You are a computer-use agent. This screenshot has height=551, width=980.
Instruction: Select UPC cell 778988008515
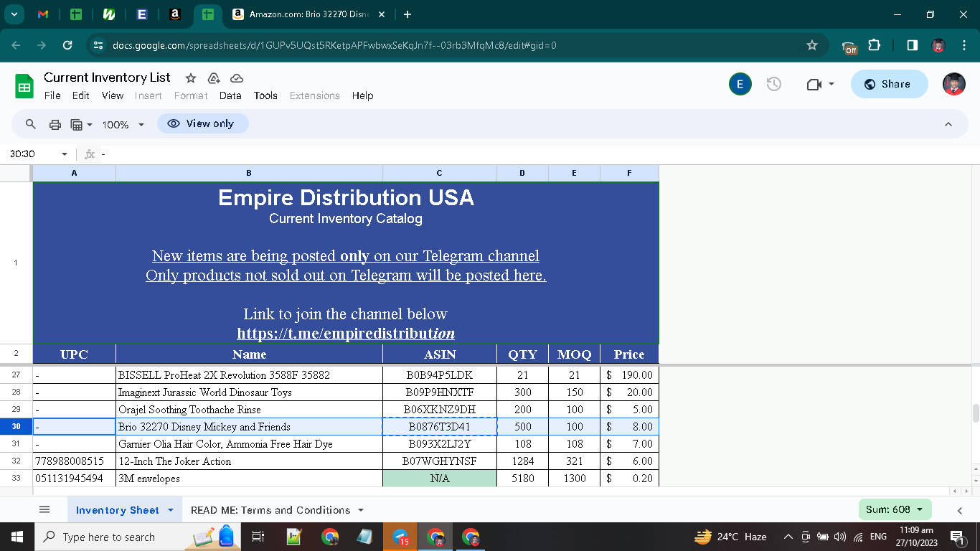75,461
